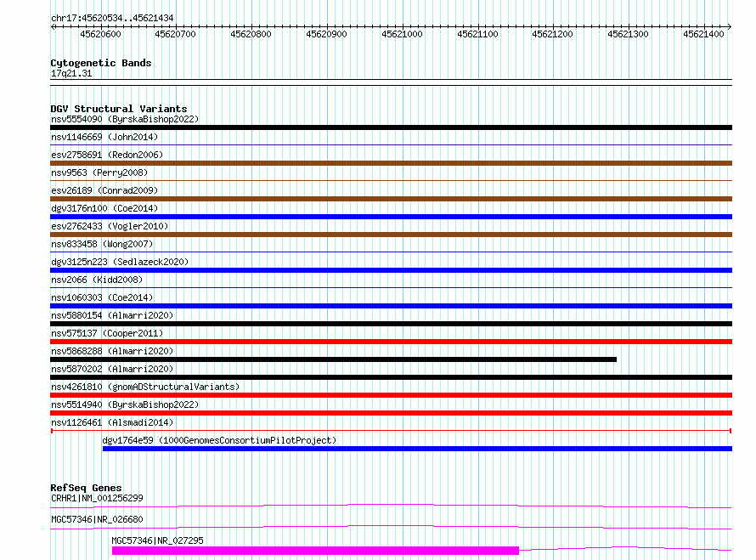Click the ruler's left arrowhead
The height and width of the screenshot is (560, 756).
pyautogui.click(x=53, y=27)
